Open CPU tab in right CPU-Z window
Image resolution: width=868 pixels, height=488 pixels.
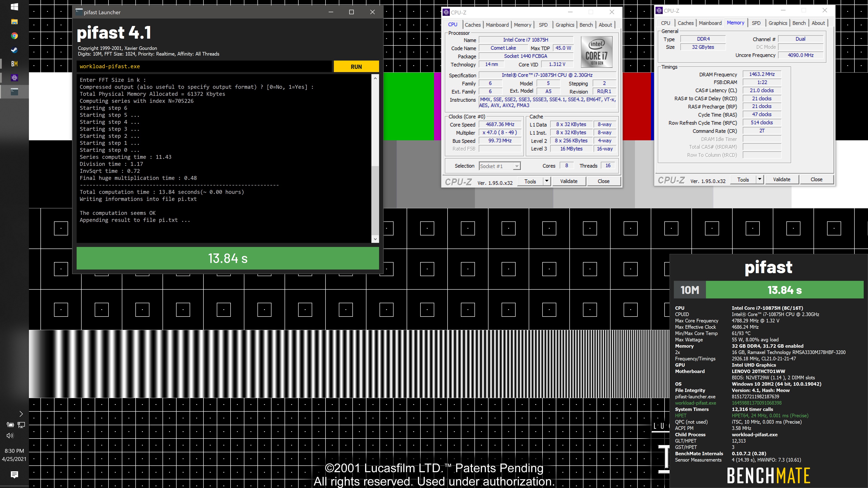pos(665,23)
